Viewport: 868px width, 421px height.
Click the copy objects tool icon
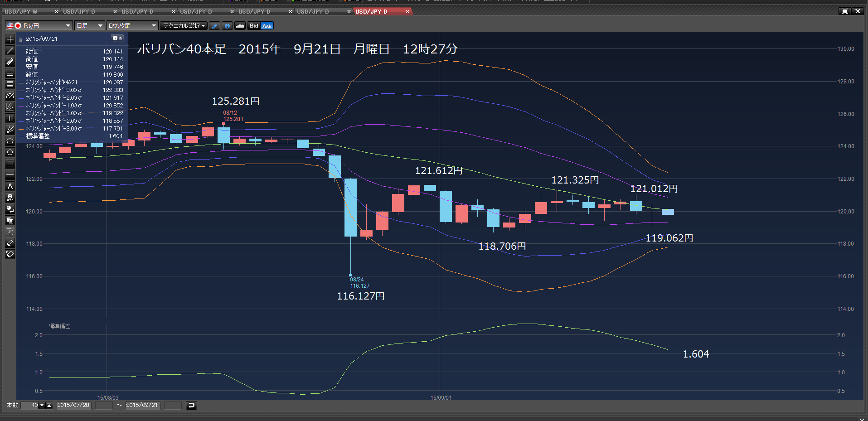pyautogui.click(x=10, y=220)
